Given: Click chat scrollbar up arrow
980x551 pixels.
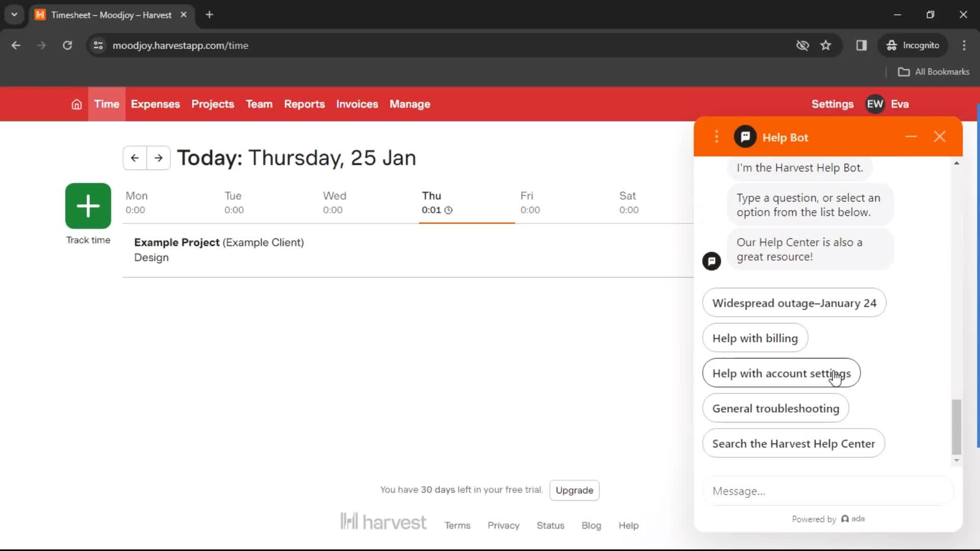Looking at the screenshot, I should pyautogui.click(x=957, y=163).
